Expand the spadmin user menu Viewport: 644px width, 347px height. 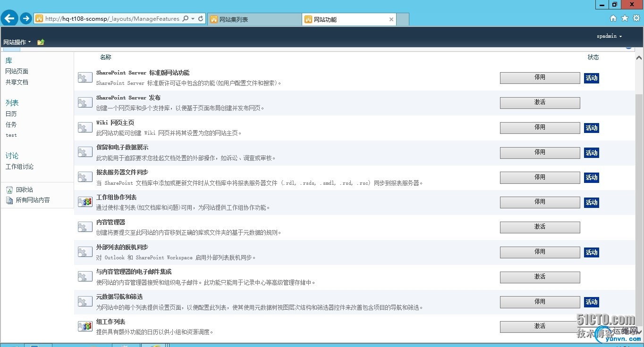[x=609, y=36]
